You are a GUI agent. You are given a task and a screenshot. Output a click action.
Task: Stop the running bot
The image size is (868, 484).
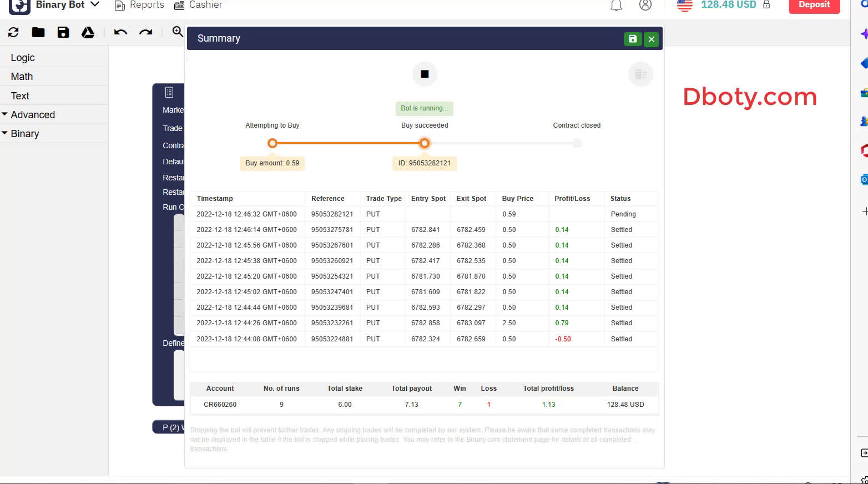425,74
